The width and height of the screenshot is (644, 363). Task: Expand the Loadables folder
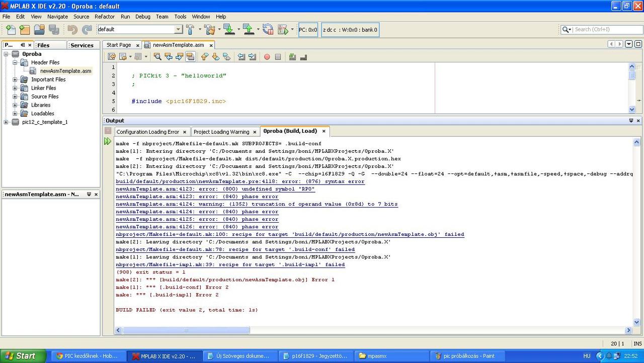click(15, 114)
